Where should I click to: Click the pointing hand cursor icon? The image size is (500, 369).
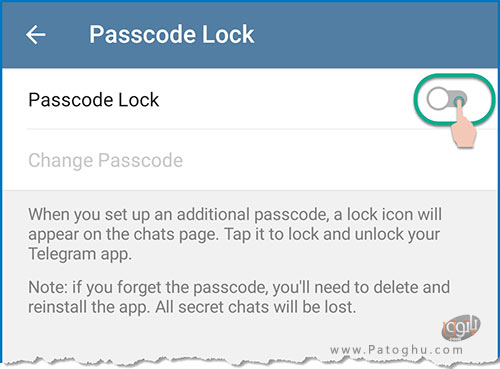(x=463, y=123)
